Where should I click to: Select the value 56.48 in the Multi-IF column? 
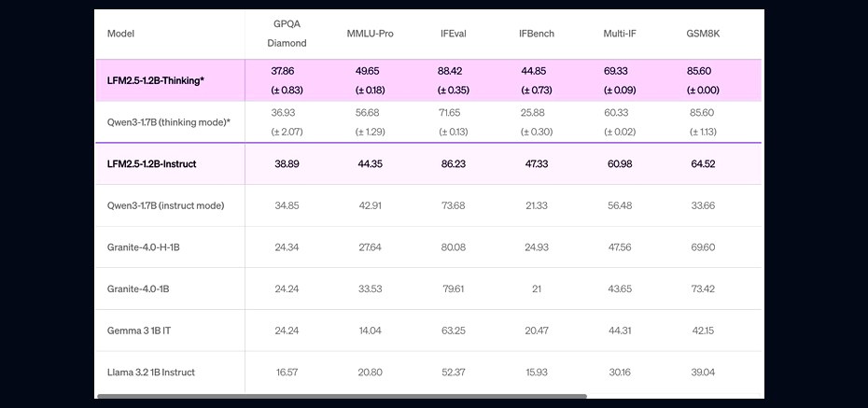620,205
